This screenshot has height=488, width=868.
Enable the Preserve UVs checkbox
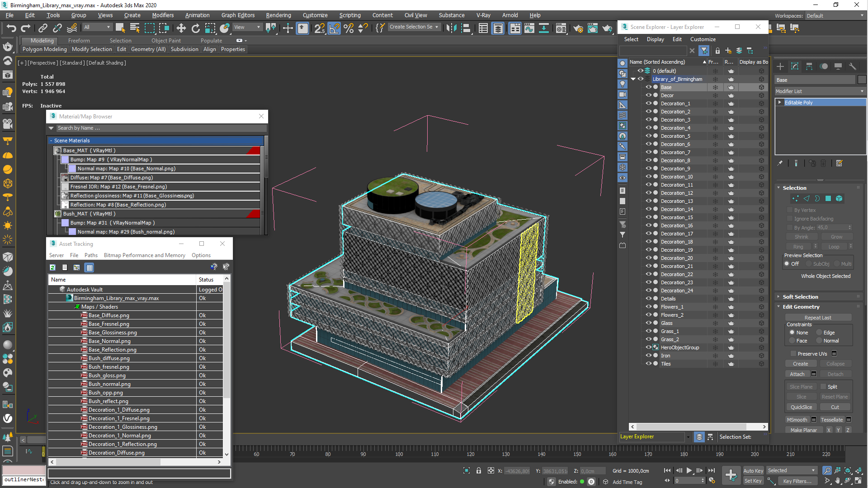(793, 354)
